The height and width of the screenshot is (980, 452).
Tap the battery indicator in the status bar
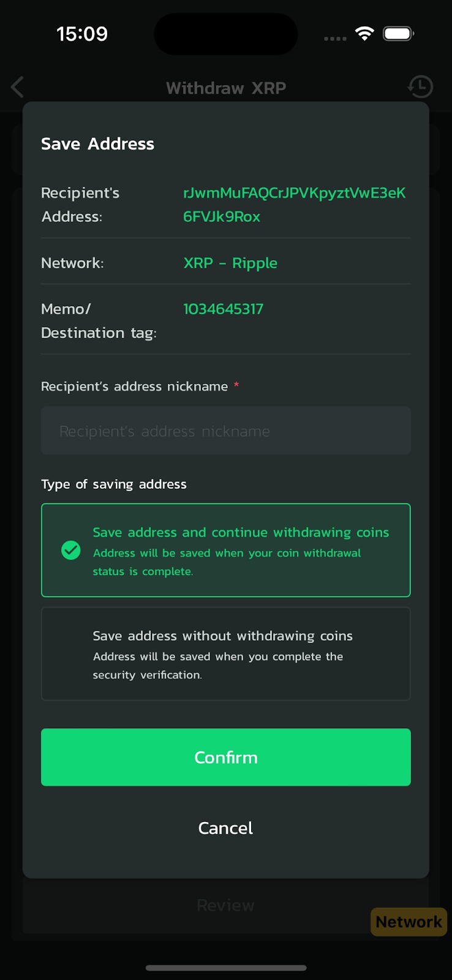point(397,34)
